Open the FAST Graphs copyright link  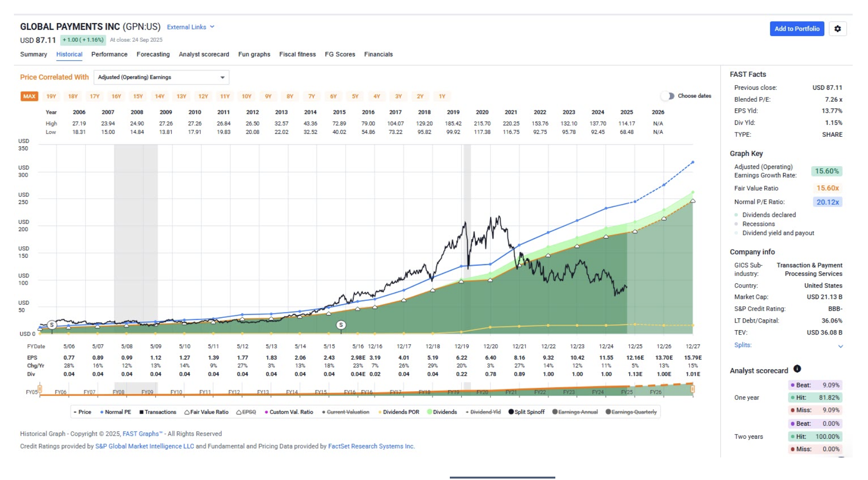coord(142,434)
